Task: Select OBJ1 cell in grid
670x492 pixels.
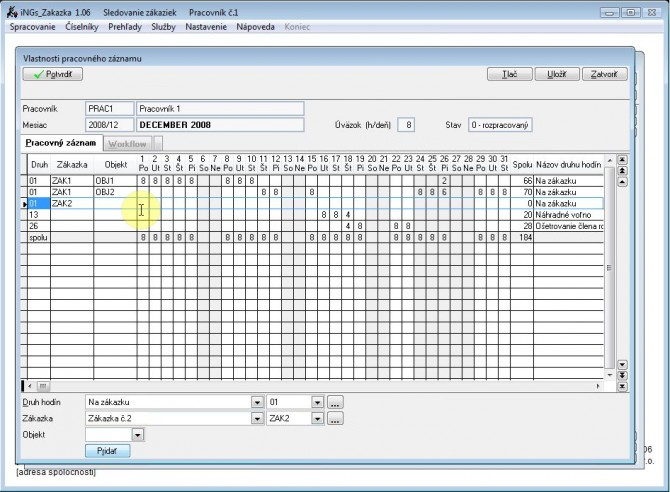Action: click(x=115, y=181)
